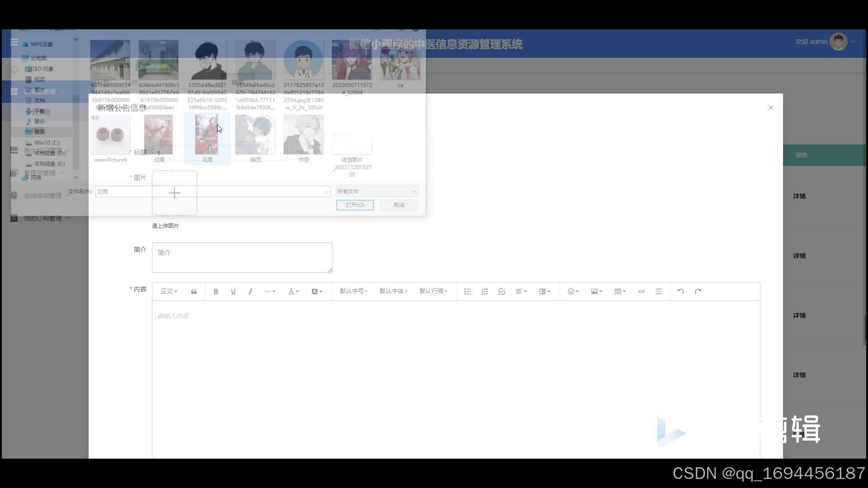
Task: Expand 我的订购管理 sidebar menu
Action: tap(43, 219)
